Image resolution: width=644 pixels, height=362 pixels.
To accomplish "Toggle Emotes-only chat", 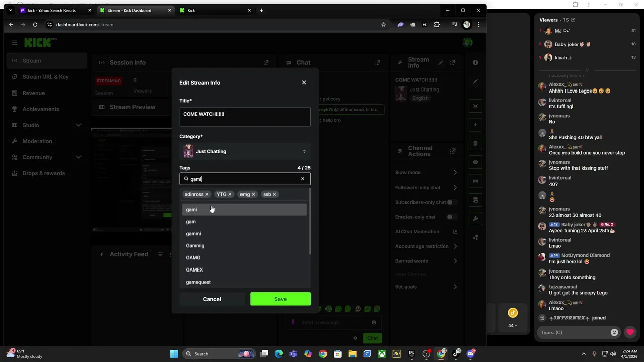I will coord(451,217).
